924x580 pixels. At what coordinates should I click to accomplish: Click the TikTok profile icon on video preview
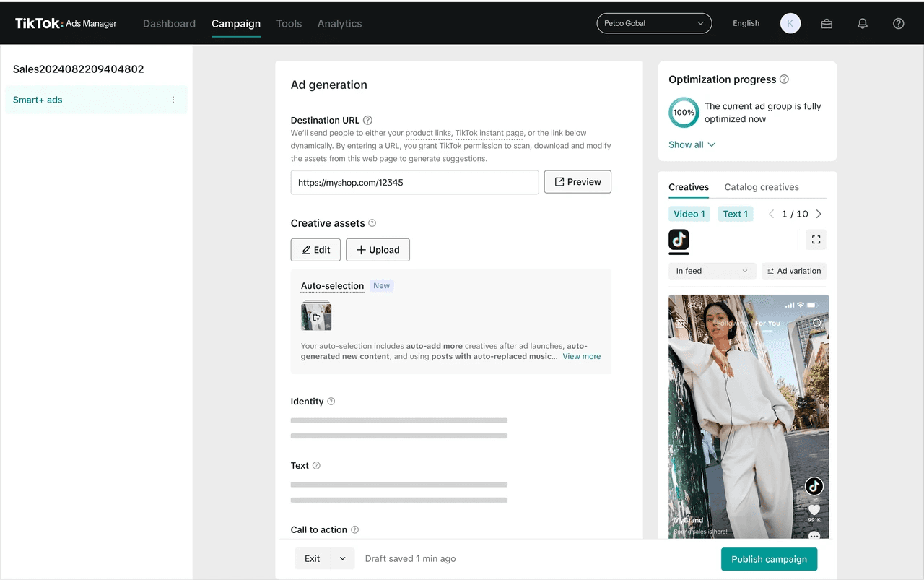[x=814, y=486]
